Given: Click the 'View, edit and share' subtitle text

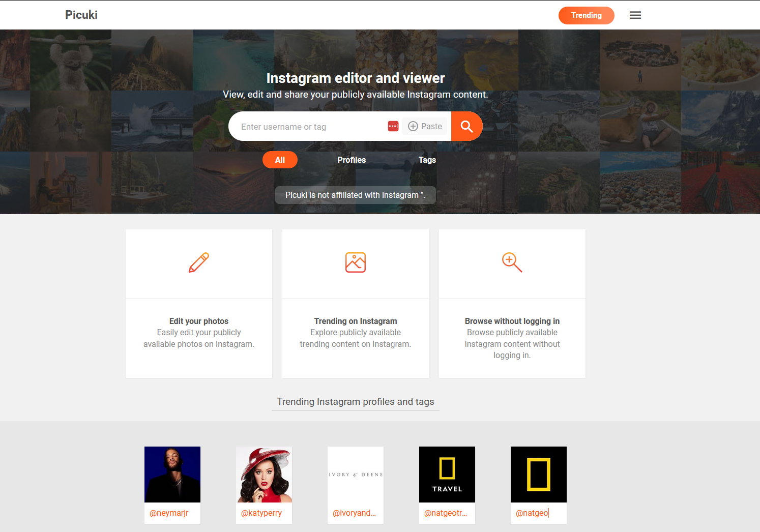Looking at the screenshot, I should pos(356,94).
